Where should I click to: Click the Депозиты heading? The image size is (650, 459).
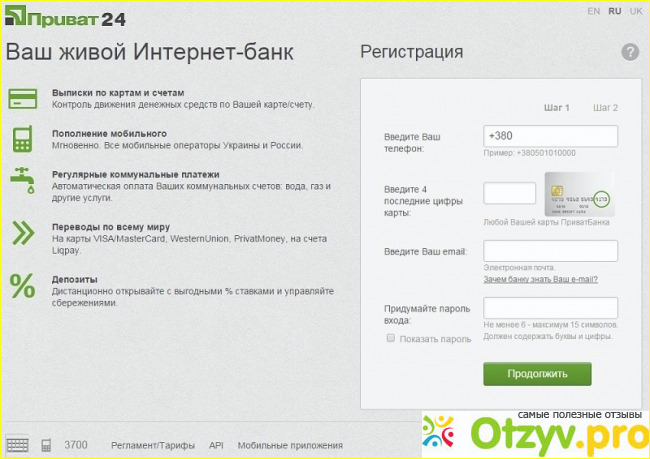tap(75, 279)
